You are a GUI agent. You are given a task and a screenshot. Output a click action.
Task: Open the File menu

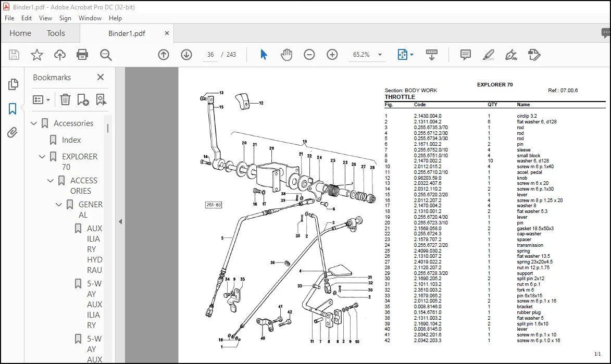[x=9, y=18]
